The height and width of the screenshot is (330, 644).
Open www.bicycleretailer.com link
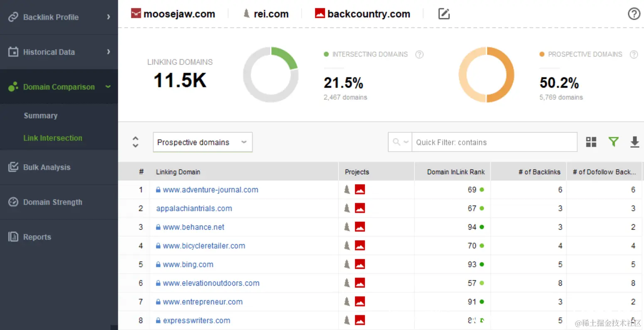[204, 246]
